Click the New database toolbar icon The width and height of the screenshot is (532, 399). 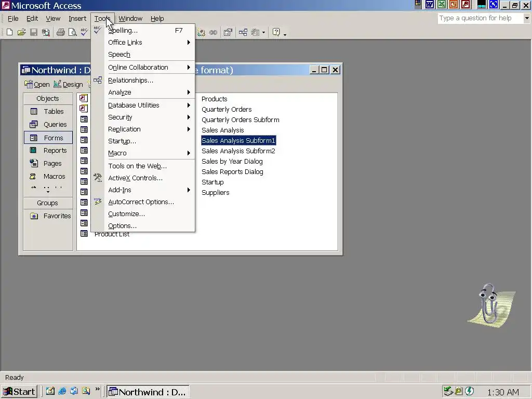coord(9,32)
